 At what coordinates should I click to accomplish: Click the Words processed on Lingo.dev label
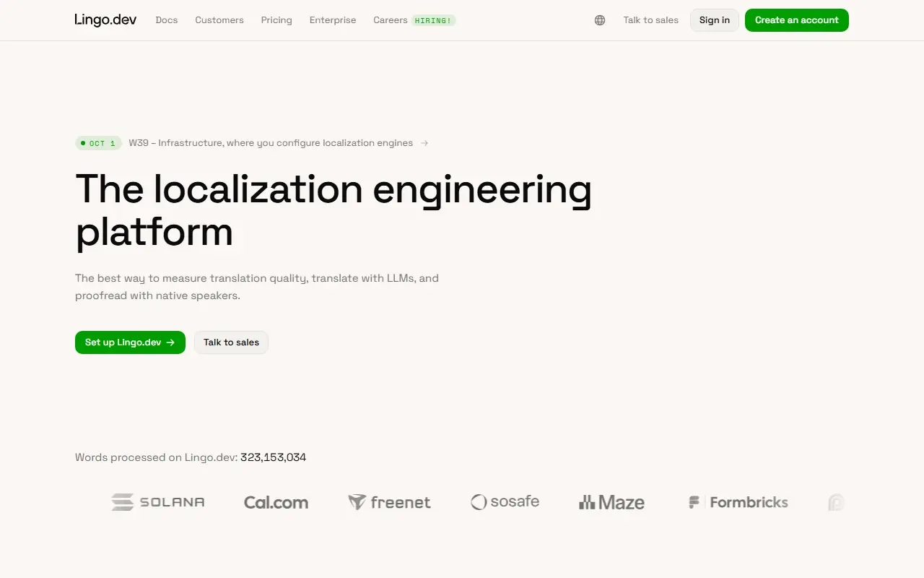(x=157, y=457)
